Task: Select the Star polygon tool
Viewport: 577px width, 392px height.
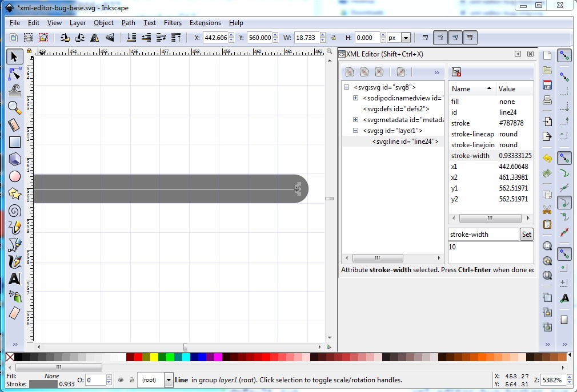Action: click(x=14, y=193)
